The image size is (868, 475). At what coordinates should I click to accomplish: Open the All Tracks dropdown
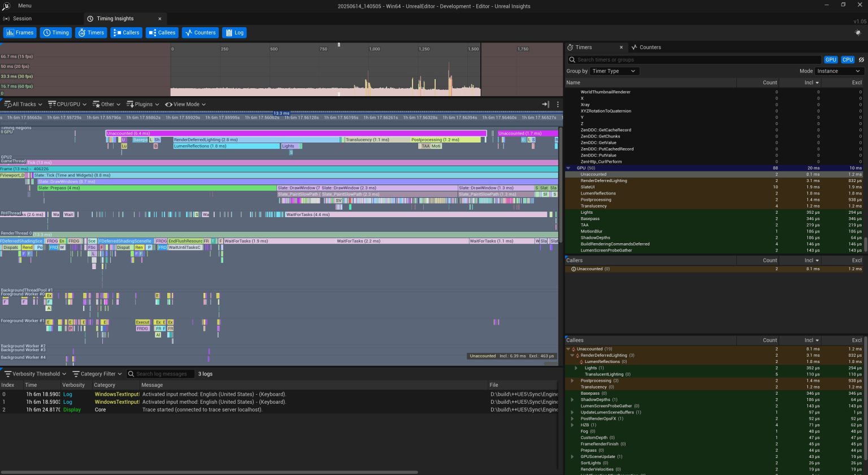[23, 104]
